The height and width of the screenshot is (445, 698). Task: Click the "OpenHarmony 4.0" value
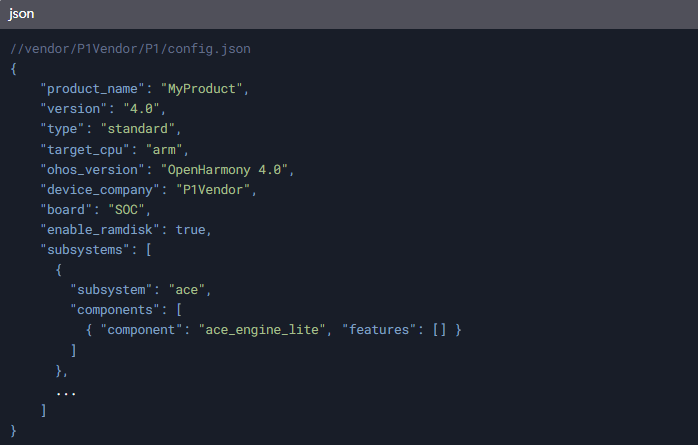click(224, 170)
